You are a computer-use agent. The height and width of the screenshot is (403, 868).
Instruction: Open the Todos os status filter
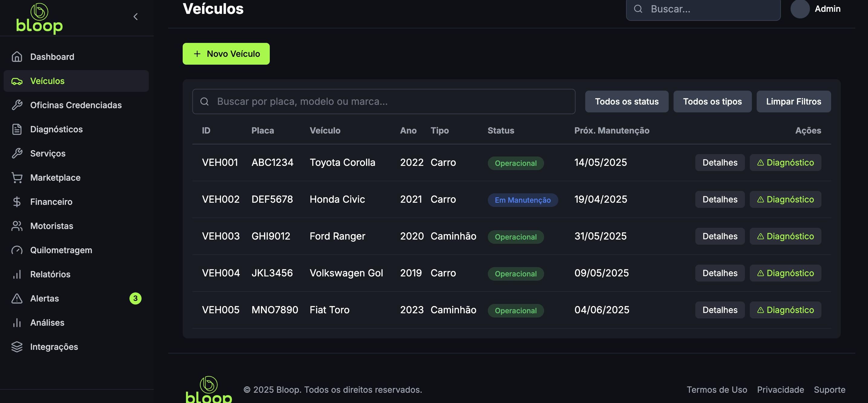tap(626, 101)
